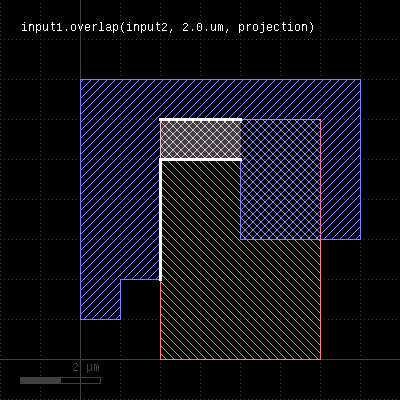The image size is (400, 400).
Task: Click the lower white horizontal edge marker
Action: pyautogui.click(x=200, y=160)
